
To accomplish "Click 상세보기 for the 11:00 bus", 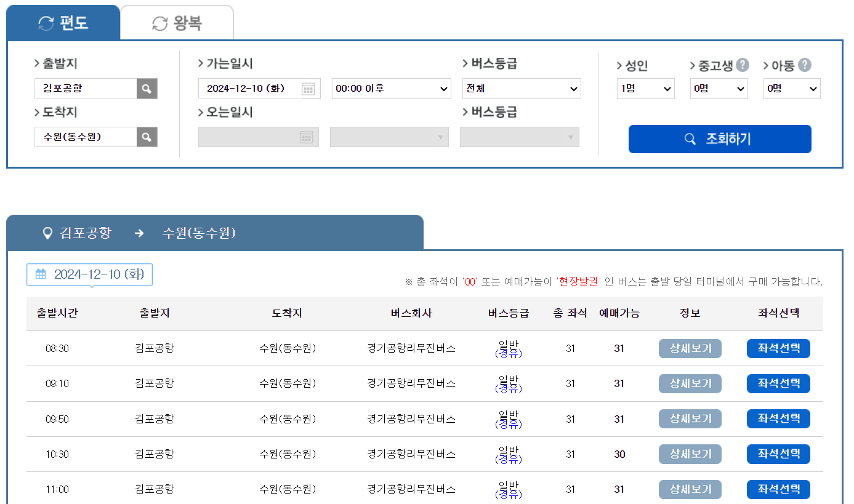I will [690, 489].
